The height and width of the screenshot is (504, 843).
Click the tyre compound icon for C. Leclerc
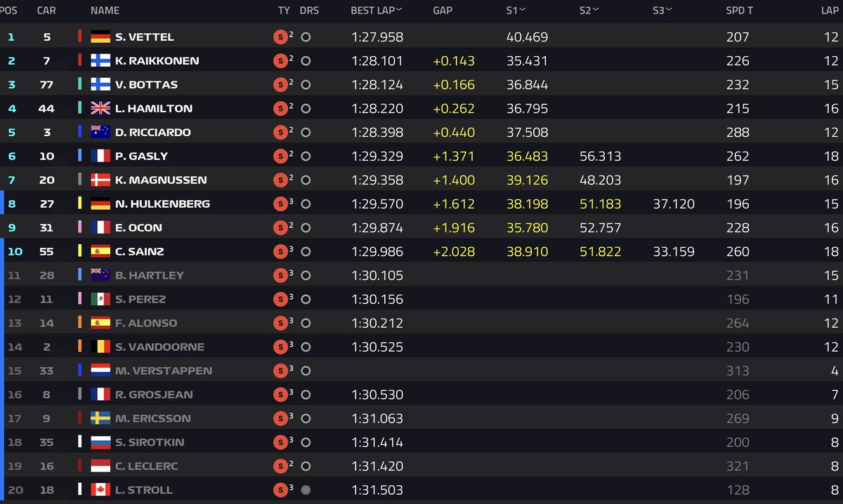[x=281, y=467]
